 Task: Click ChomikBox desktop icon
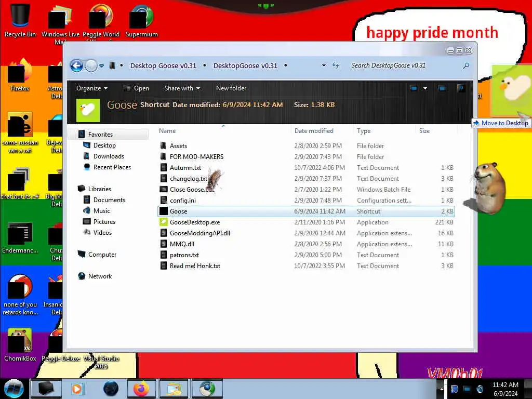click(20, 344)
